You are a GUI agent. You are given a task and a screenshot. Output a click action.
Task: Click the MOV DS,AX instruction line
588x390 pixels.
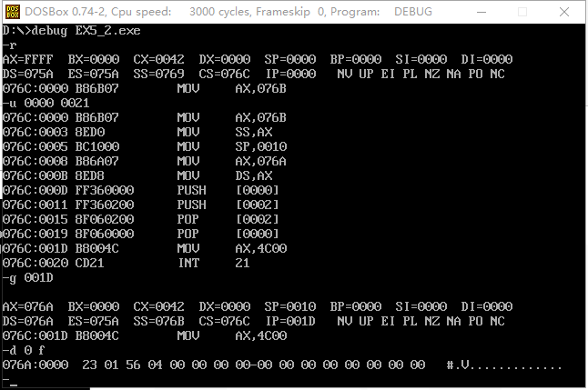point(137,175)
